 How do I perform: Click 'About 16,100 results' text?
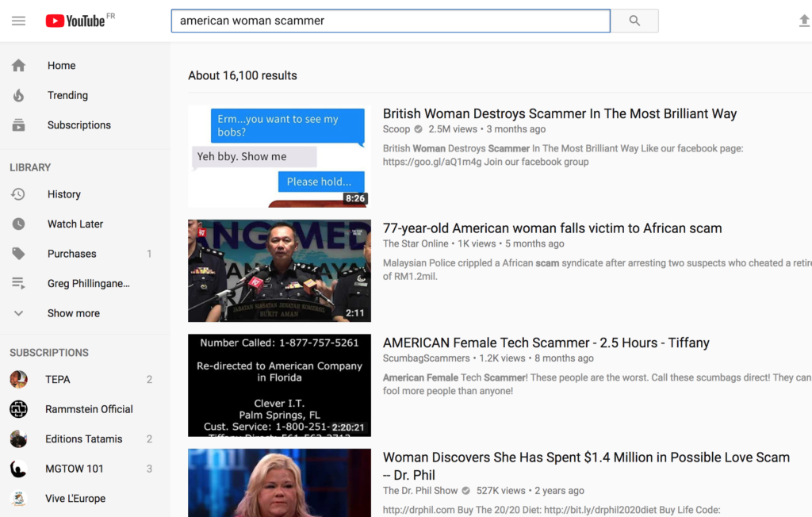[243, 75]
